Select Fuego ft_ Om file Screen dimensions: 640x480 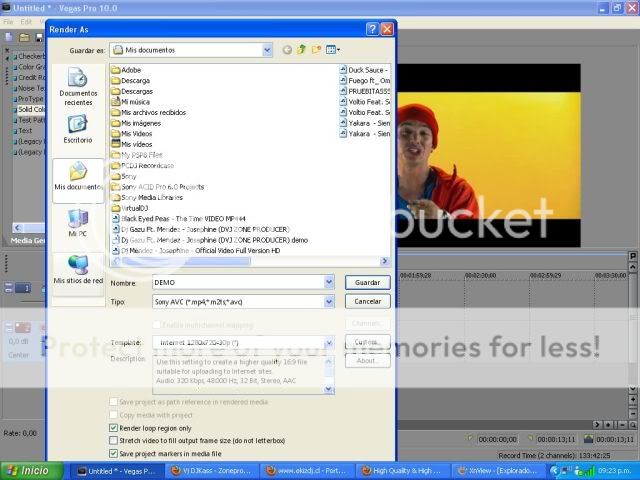[365, 80]
